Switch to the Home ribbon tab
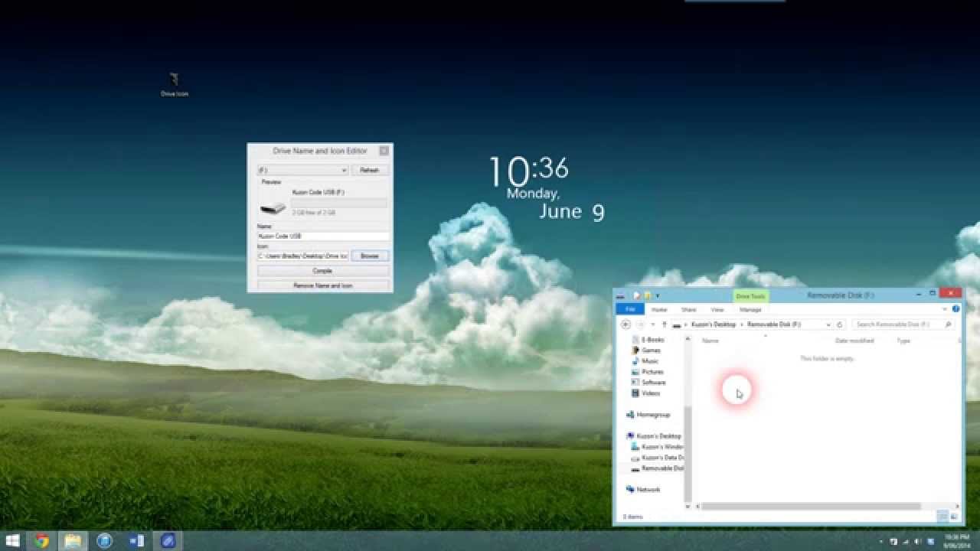 pos(659,310)
